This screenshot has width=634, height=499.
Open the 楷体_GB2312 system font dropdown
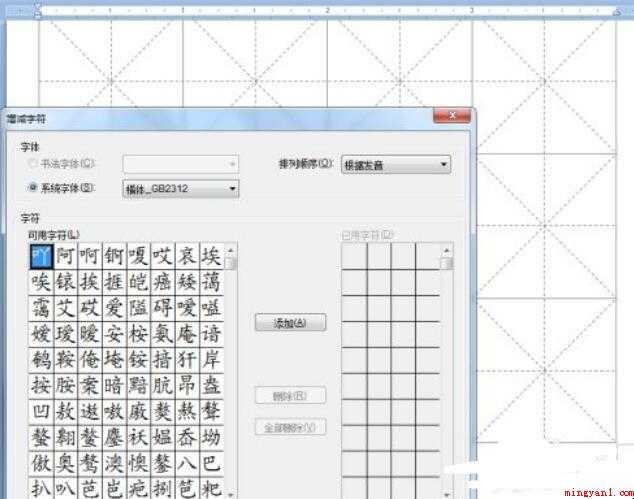(181, 189)
